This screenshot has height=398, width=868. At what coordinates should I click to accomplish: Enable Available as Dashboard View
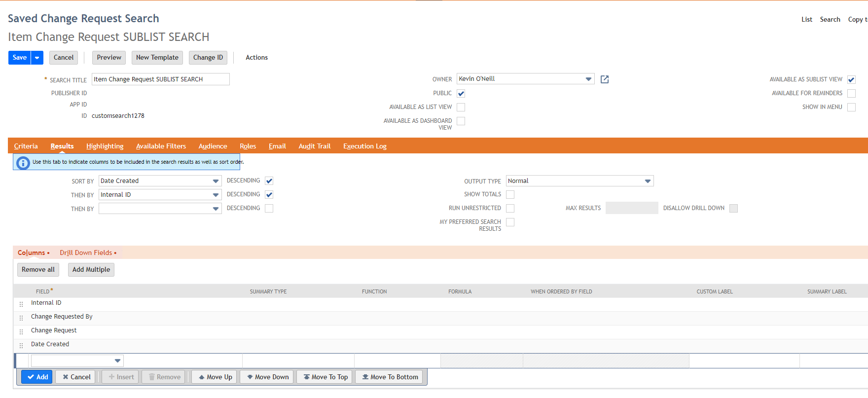click(x=461, y=121)
